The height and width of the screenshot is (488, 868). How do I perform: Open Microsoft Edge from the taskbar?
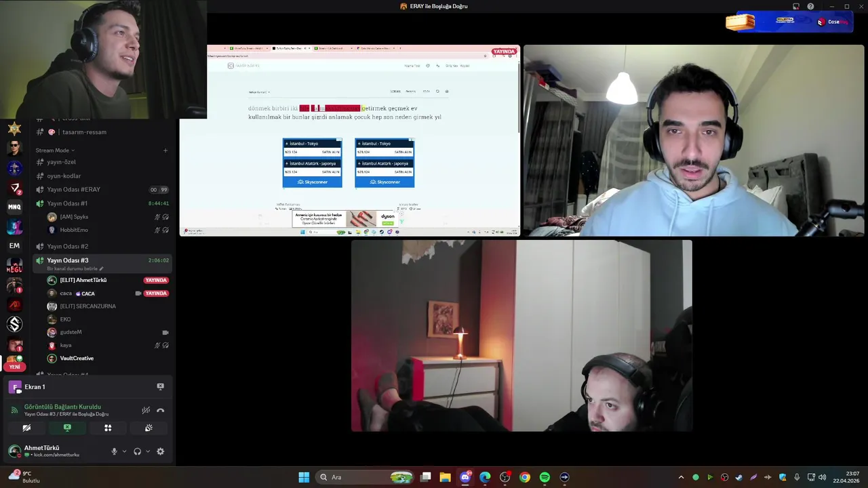pos(485,477)
